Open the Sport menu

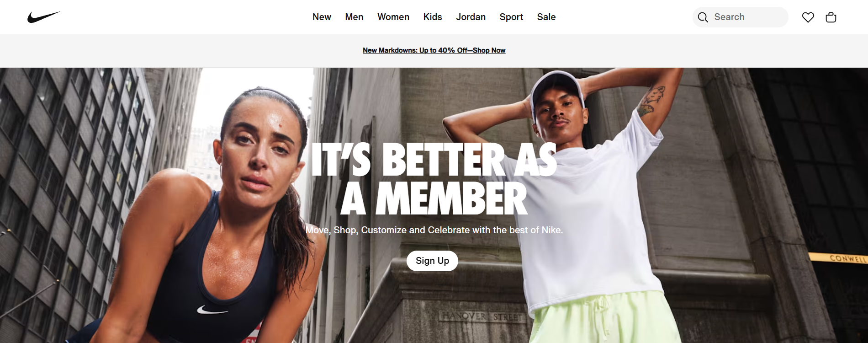[511, 17]
